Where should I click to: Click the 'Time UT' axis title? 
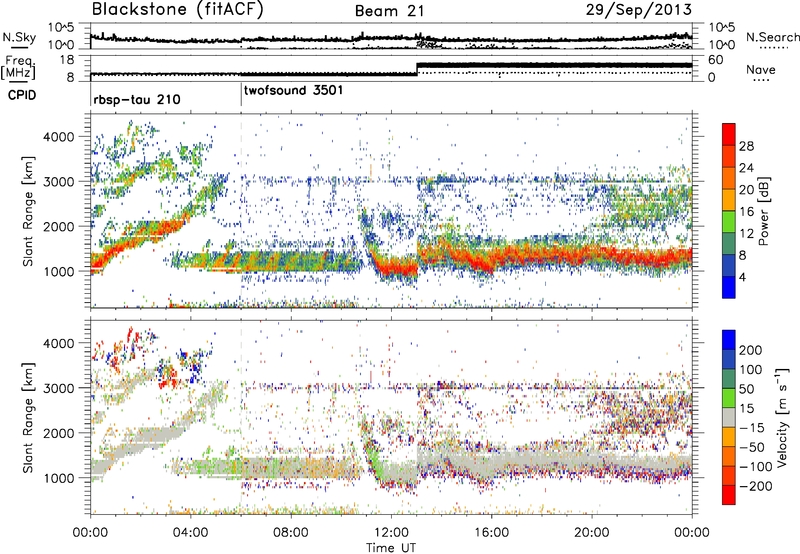[x=391, y=548]
